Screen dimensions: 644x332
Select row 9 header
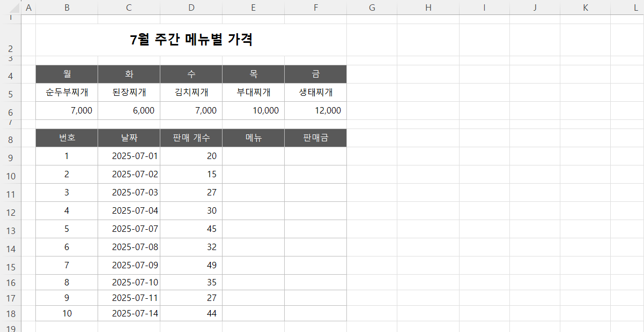[x=11, y=156]
